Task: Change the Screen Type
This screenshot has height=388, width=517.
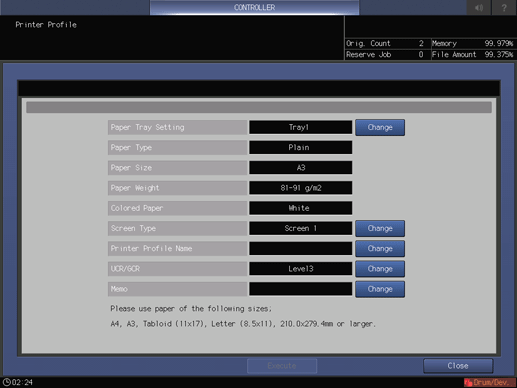Action: (x=380, y=228)
